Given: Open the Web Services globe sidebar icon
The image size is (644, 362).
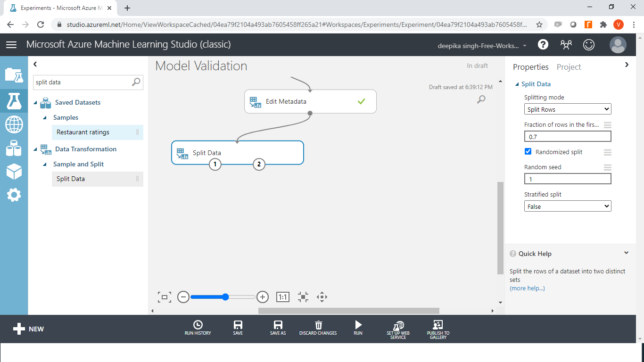Looking at the screenshot, I should 14,125.
